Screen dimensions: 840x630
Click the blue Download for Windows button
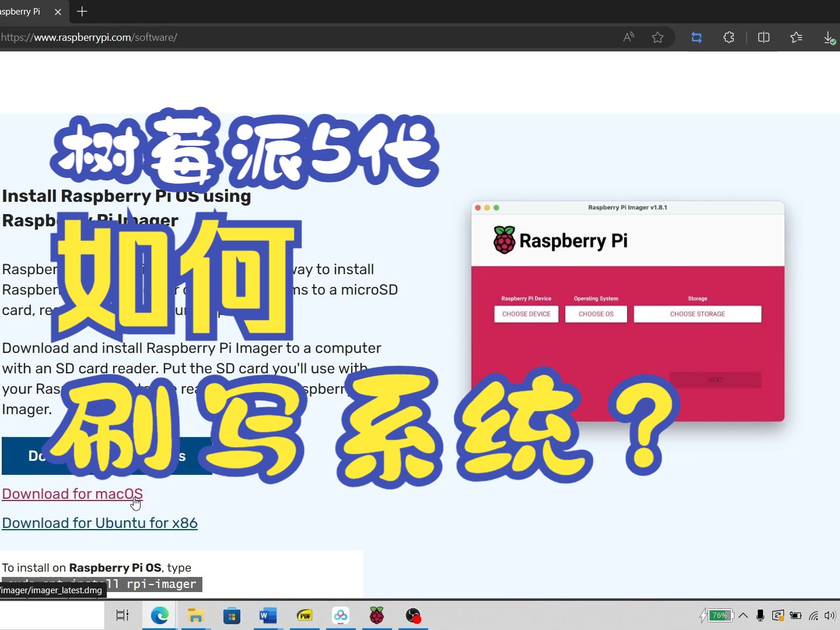coord(107,456)
